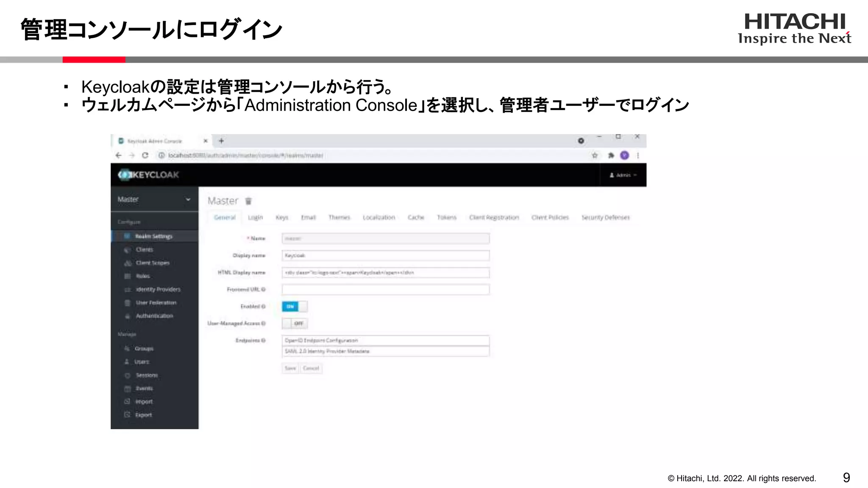Click the Authentication lock icon
This screenshot has width=868, height=488.
point(127,316)
